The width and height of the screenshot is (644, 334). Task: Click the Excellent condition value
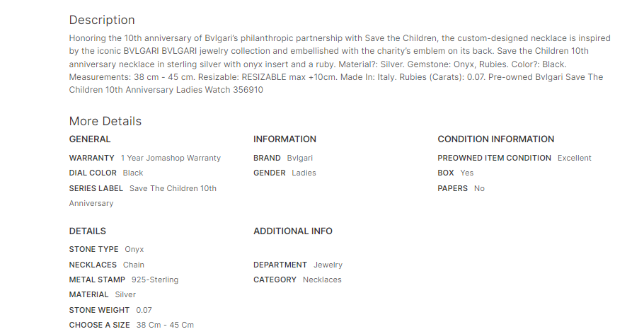point(574,159)
